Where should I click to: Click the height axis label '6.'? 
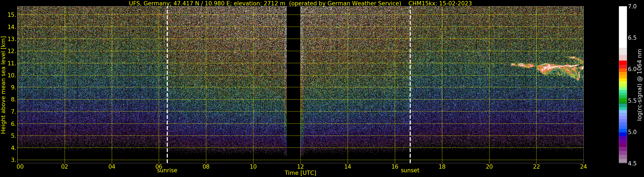13,124
